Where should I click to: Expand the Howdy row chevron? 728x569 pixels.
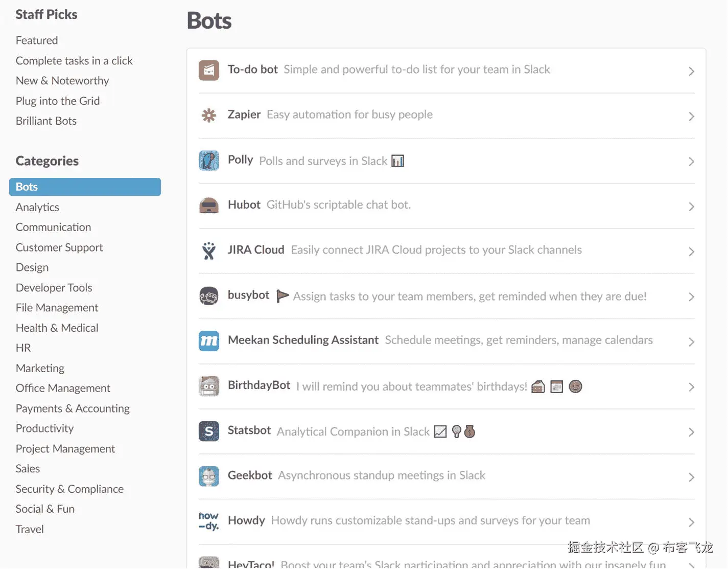pyautogui.click(x=691, y=522)
